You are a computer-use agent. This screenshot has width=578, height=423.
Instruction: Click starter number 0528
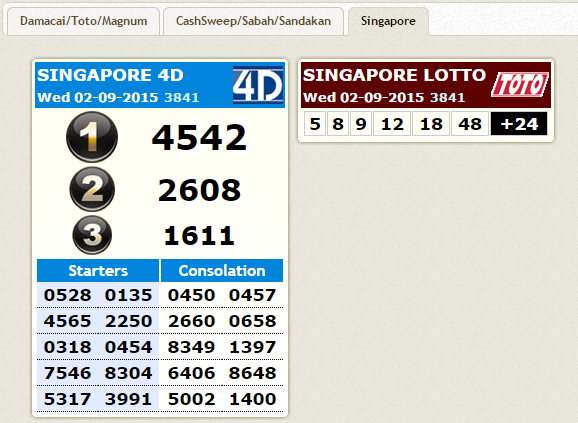click(x=67, y=295)
